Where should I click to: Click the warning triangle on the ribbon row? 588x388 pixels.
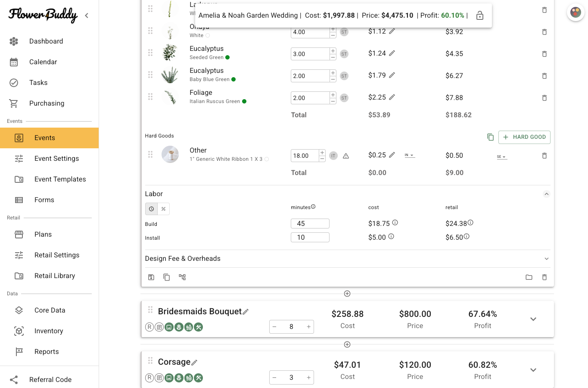coord(346,156)
